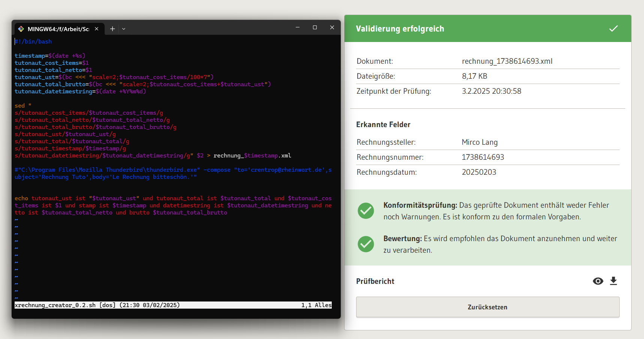Click the tutonaut_total_netto=$1 line
This screenshot has width=644, height=339.
pos(53,70)
